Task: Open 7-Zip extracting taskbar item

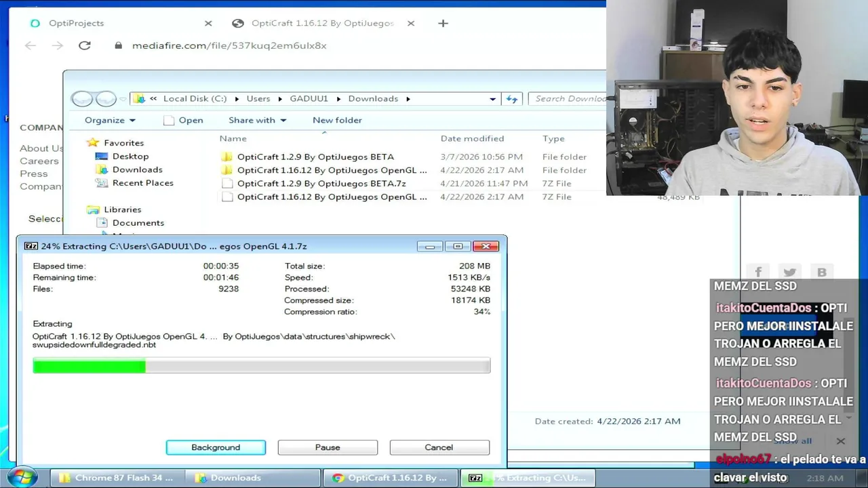Action: [528, 478]
